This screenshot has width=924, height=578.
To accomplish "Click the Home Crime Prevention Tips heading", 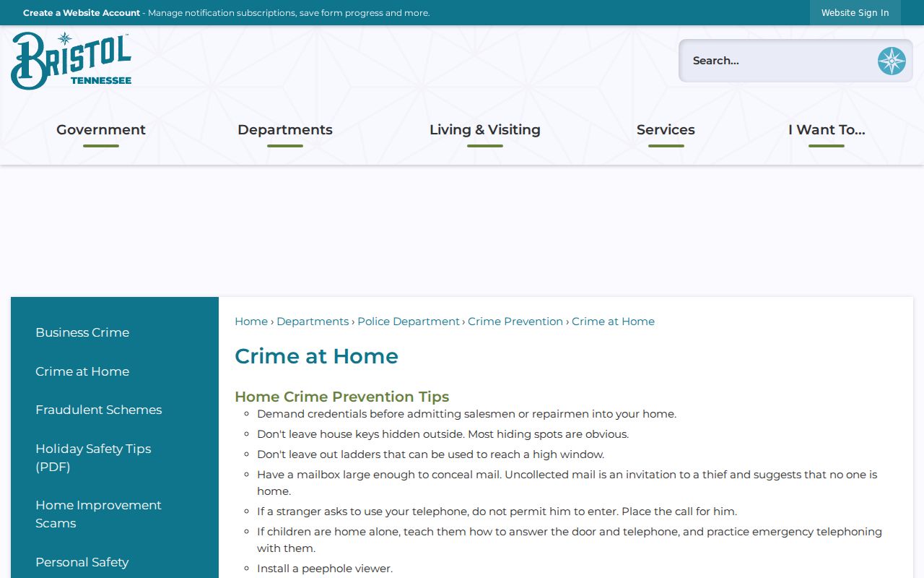I will (x=342, y=397).
